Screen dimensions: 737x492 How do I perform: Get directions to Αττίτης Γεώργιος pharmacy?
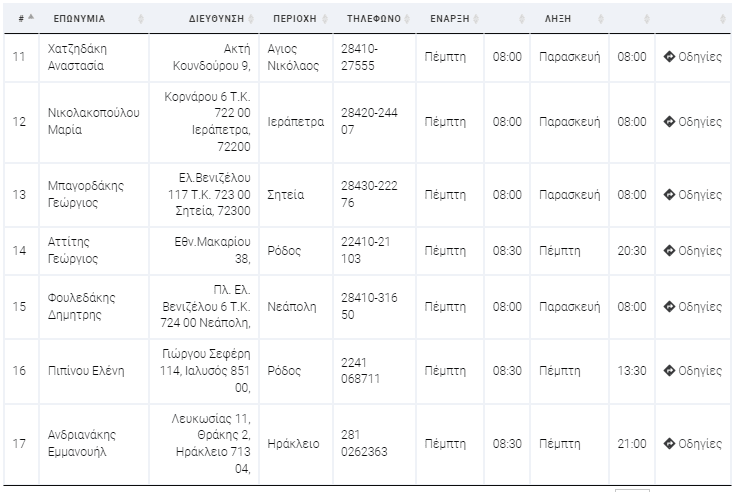pos(692,250)
